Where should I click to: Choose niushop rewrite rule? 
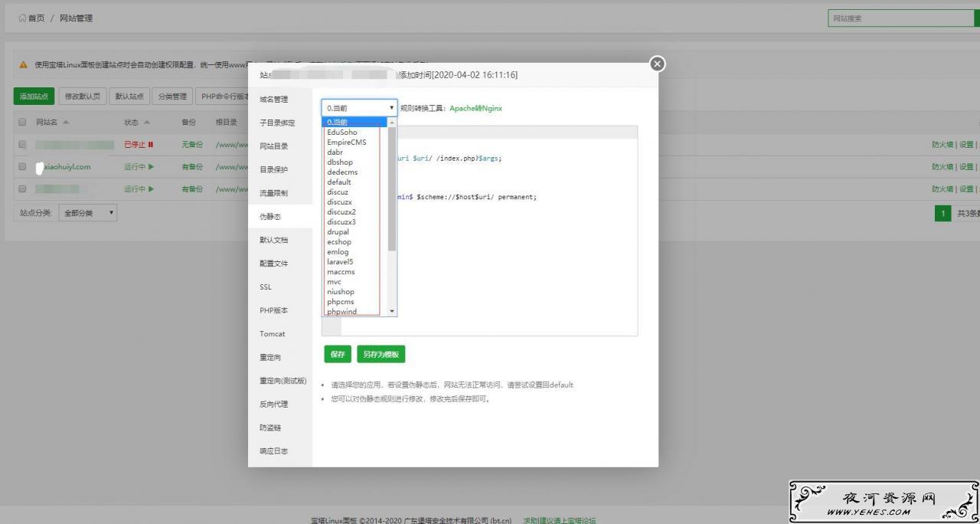coord(355,291)
